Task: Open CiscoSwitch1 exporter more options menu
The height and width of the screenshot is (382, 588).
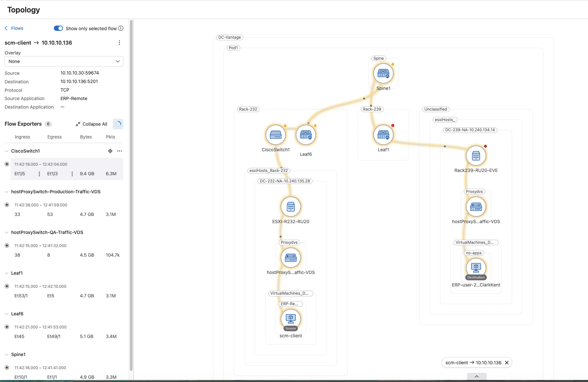Action: [119, 151]
